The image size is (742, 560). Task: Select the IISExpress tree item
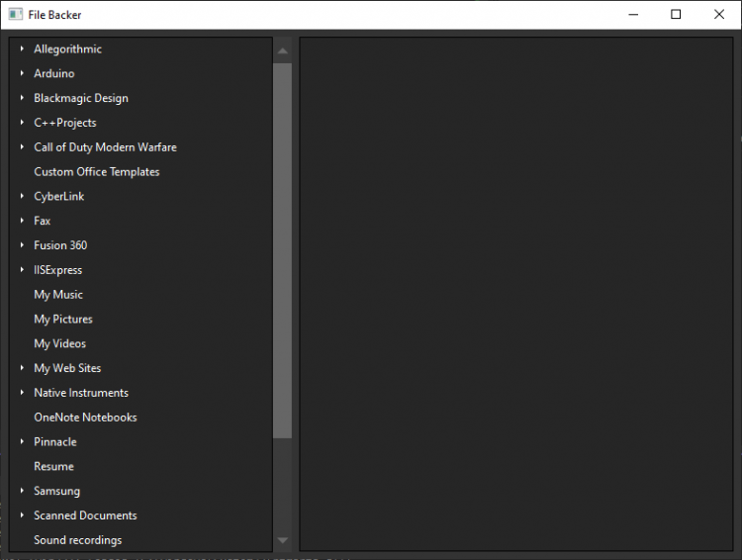click(x=57, y=270)
